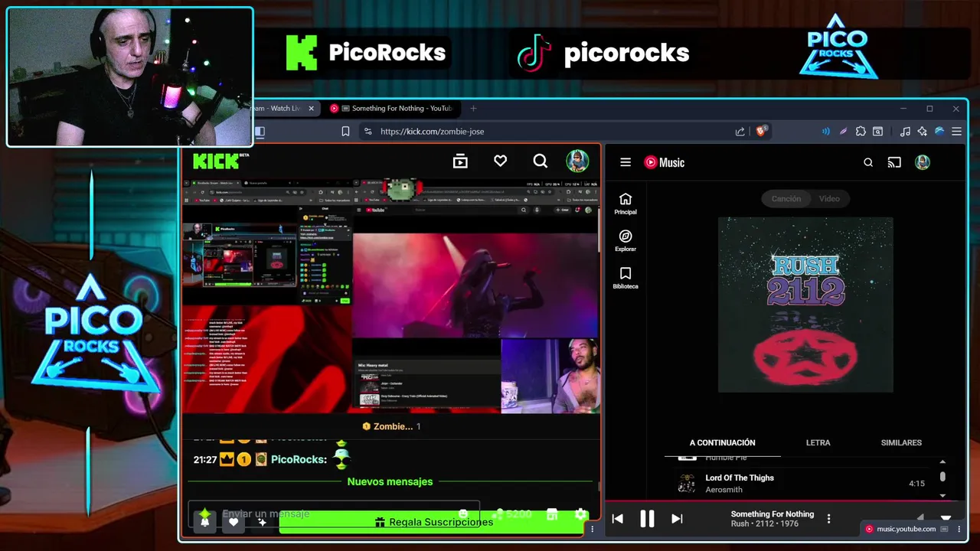
Task: Open Brave Shields lion icon
Action: pyautogui.click(x=761, y=131)
